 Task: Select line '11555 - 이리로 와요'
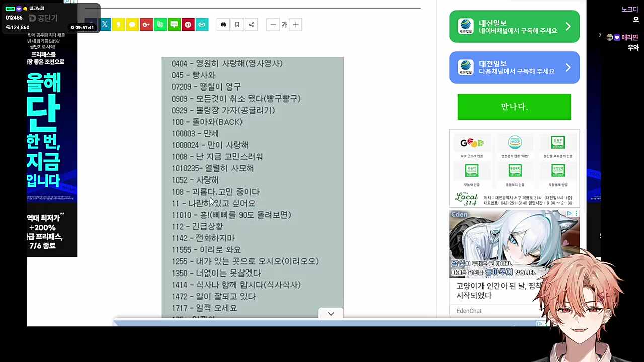pyautogui.click(x=206, y=250)
